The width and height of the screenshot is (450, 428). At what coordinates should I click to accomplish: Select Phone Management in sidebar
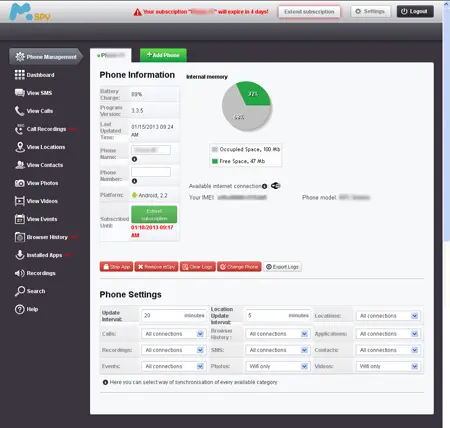tap(46, 57)
